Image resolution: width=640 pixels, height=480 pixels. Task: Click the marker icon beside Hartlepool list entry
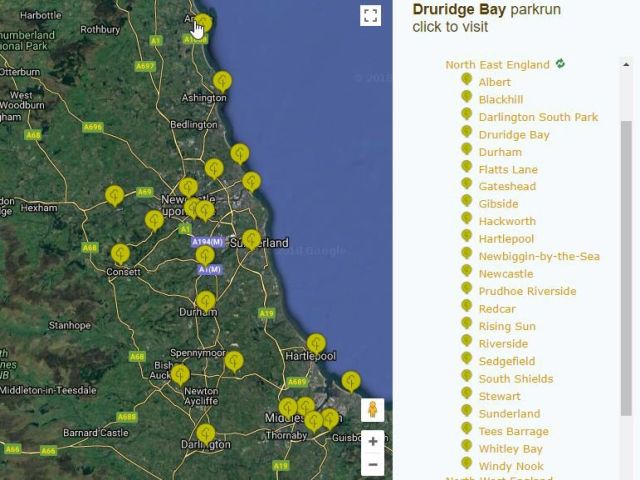[x=467, y=236]
